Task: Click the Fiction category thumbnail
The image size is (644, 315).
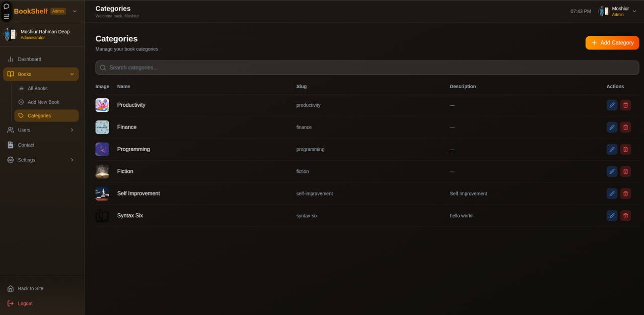Action: click(102, 171)
